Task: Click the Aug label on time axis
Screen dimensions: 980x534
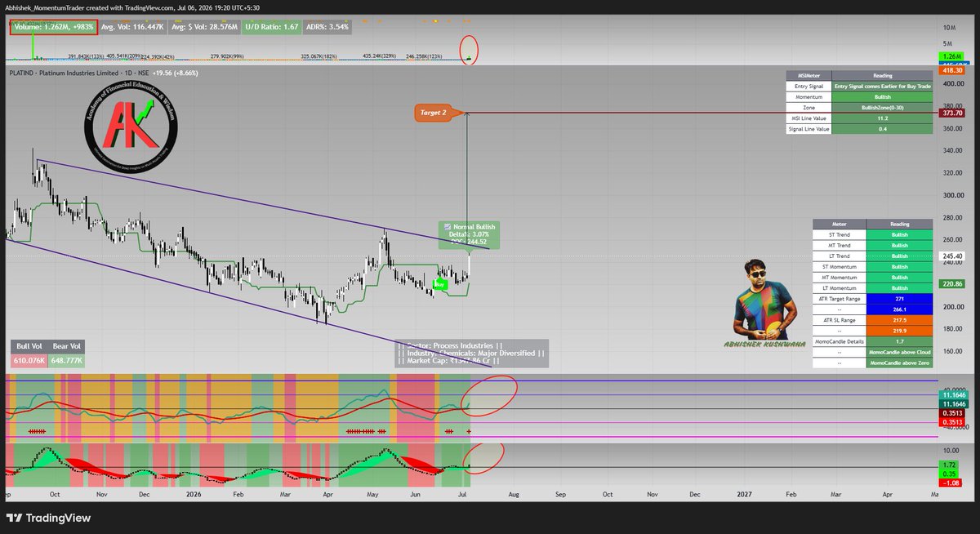Action: pos(514,494)
